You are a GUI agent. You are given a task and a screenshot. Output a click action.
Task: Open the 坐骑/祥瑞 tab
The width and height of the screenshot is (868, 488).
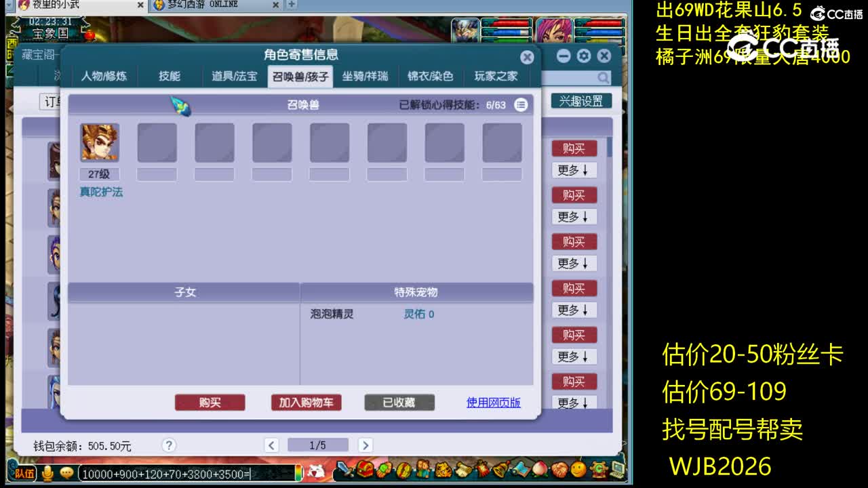pyautogui.click(x=366, y=77)
